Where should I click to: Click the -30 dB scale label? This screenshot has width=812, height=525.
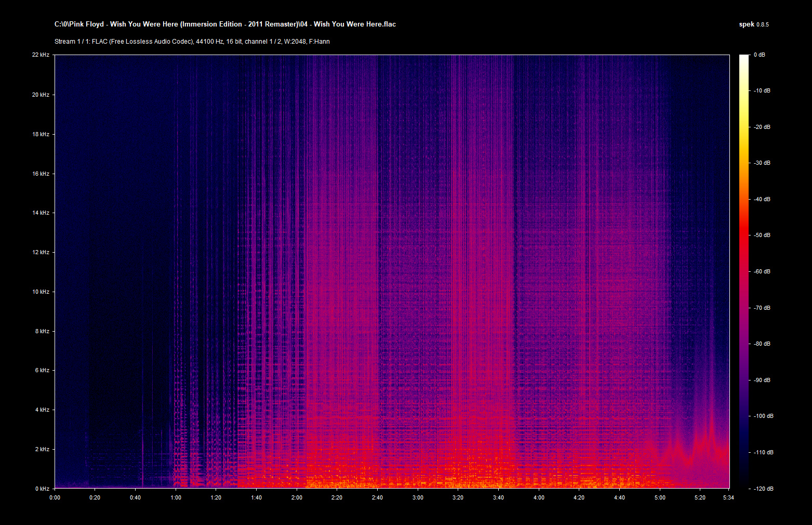tap(762, 163)
